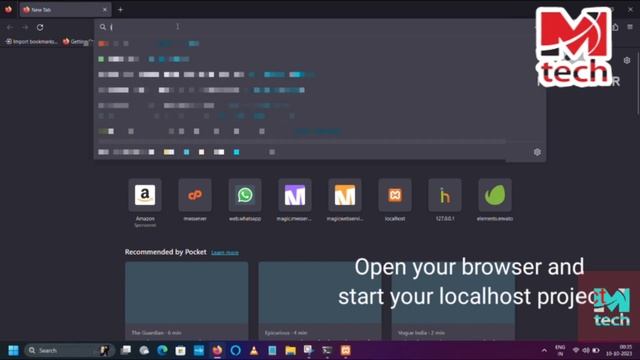Open the Amazon sponsored shortcut tile

145,195
